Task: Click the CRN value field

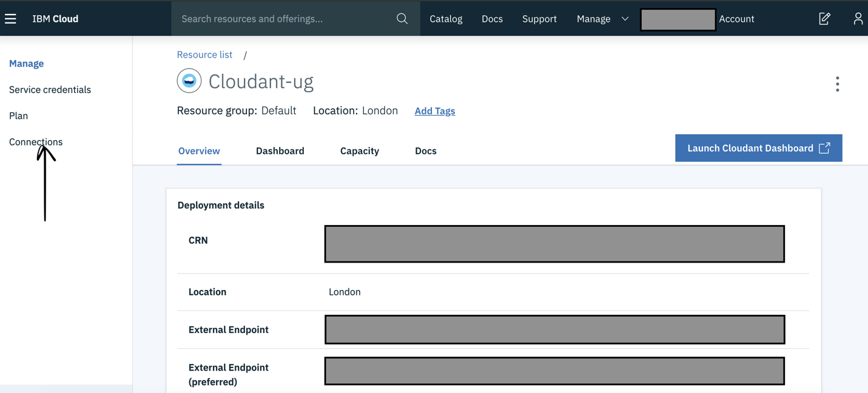Action: pos(554,244)
